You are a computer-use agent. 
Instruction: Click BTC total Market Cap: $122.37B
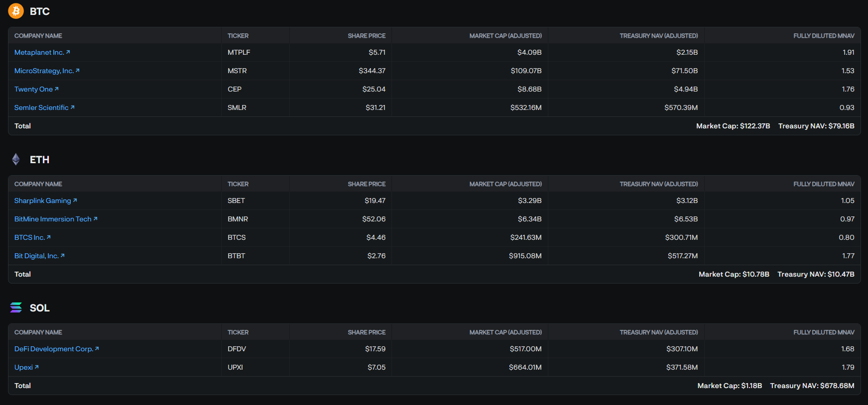pyautogui.click(x=733, y=126)
